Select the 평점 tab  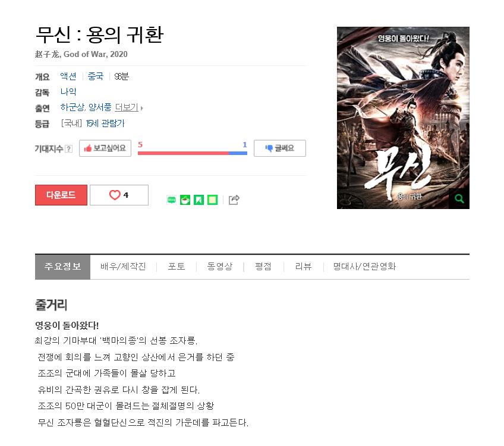pos(263,267)
